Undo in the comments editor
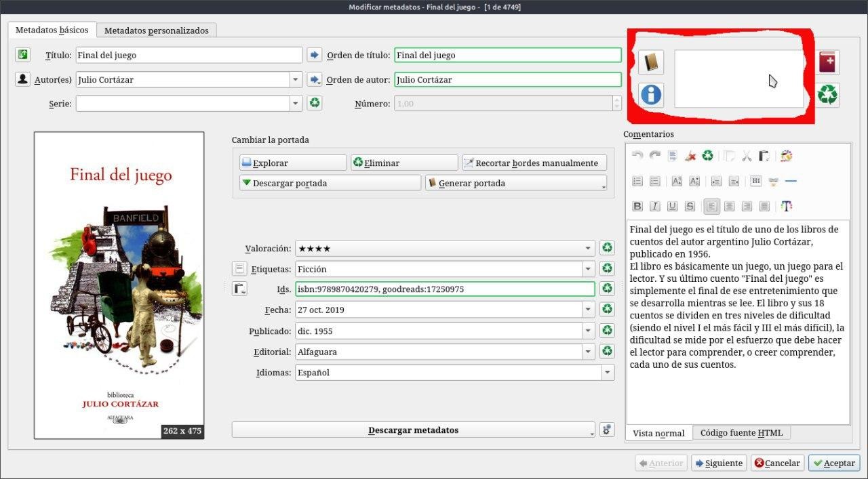The image size is (868, 479). [x=637, y=156]
